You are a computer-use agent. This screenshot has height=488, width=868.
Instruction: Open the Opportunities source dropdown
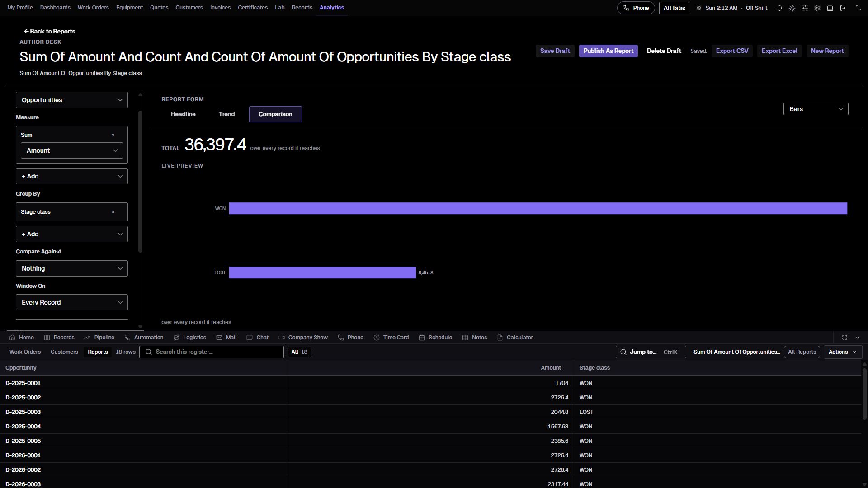pos(72,100)
